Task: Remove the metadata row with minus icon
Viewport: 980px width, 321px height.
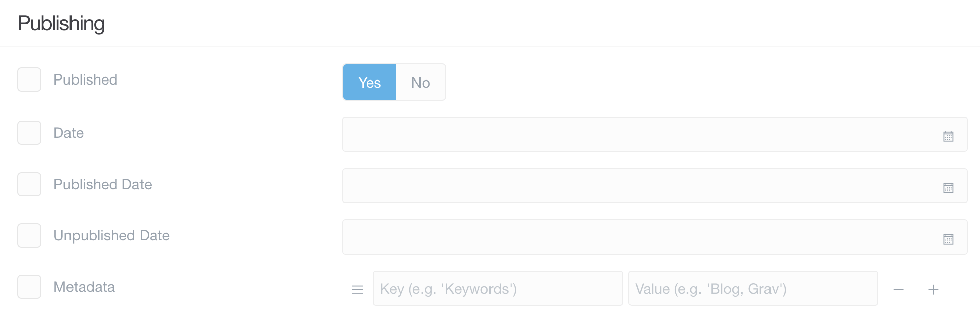Action: [x=898, y=289]
